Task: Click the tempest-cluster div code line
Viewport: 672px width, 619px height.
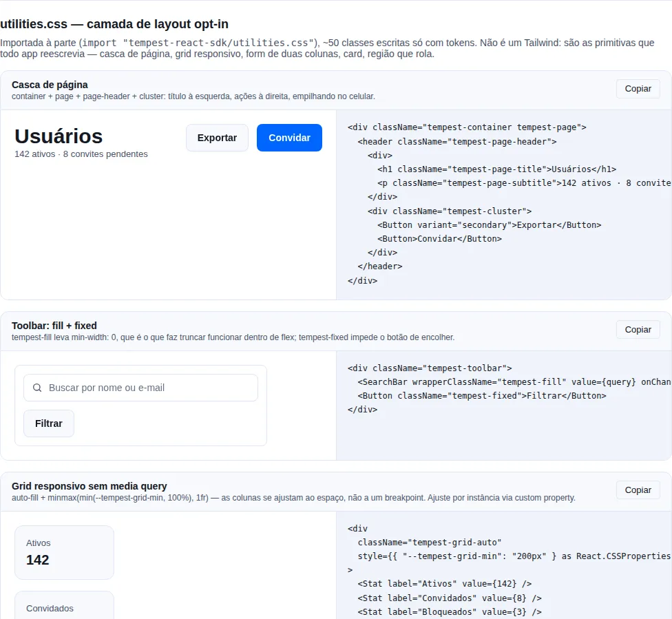Action: click(450, 211)
